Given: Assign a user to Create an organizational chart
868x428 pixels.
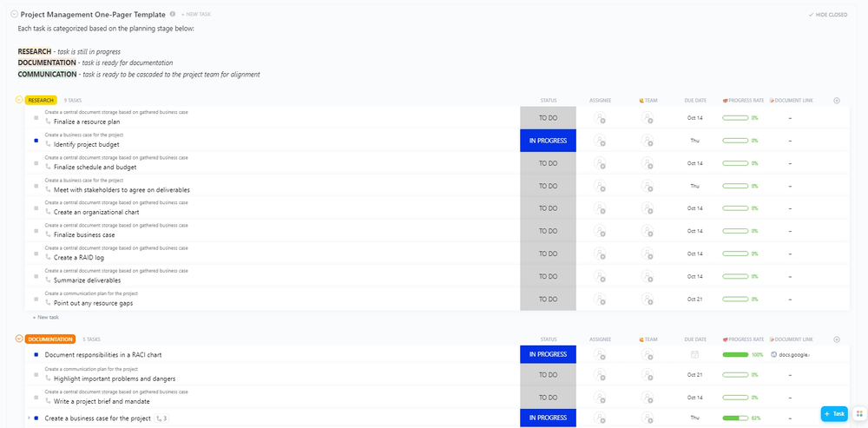Looking at the screenshot, I should [600, 208].
